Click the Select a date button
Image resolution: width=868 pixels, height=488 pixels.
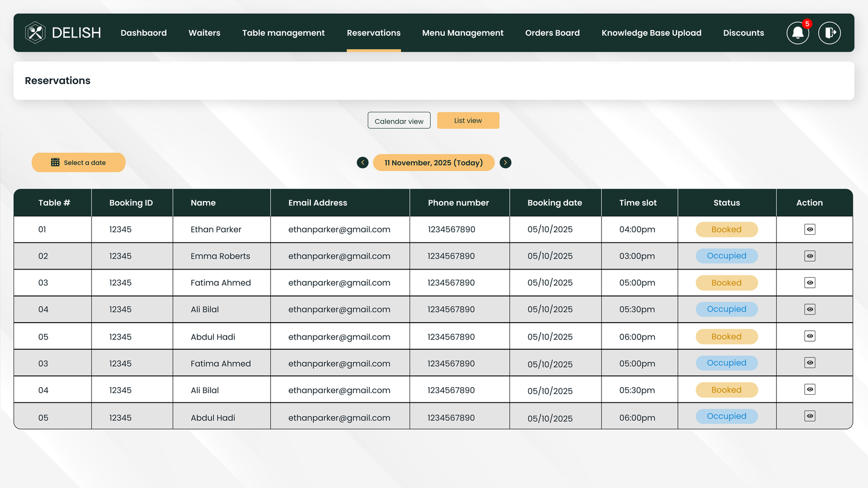click(x=79, y=163)
